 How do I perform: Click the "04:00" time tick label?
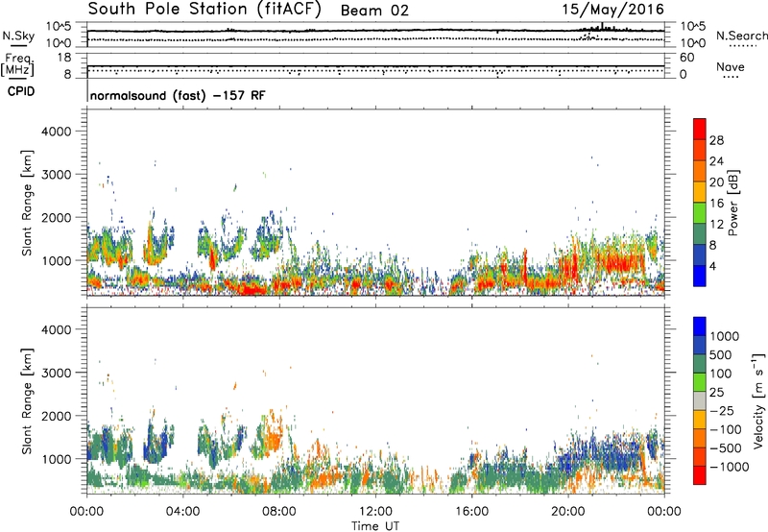(x=182, y=512)
